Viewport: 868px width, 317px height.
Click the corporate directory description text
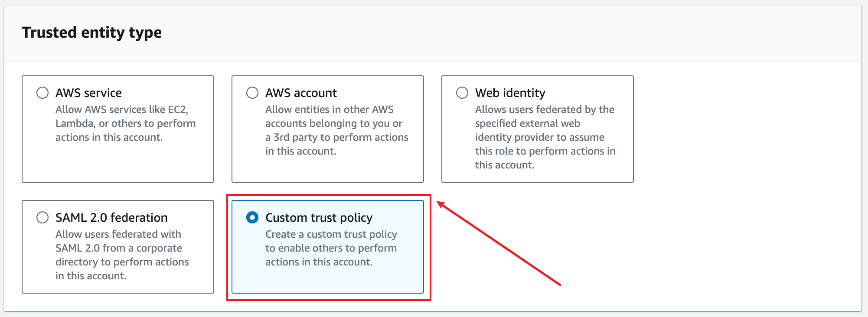coord(122,255)
